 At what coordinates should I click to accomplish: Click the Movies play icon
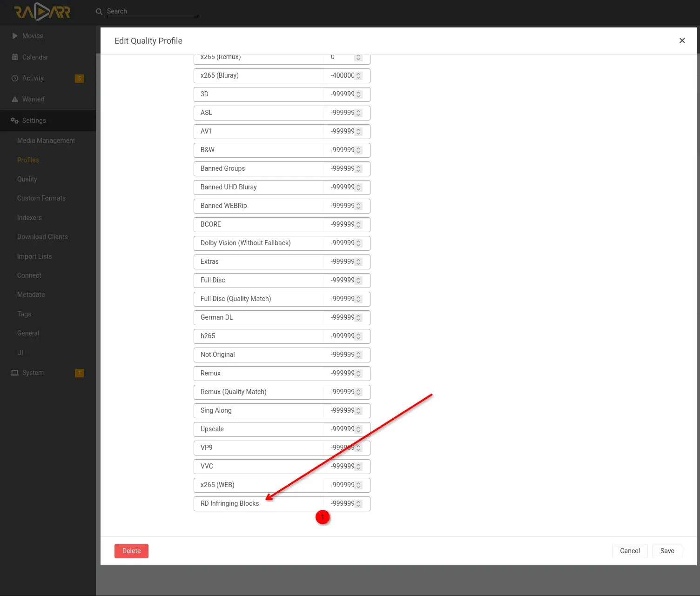point(15,36)
